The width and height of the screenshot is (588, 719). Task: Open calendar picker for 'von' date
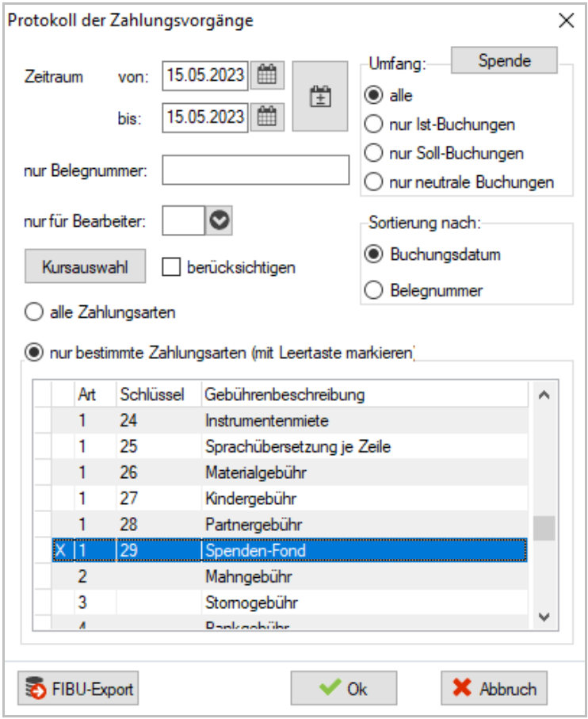pyautogui.click(x=267, y=75)
